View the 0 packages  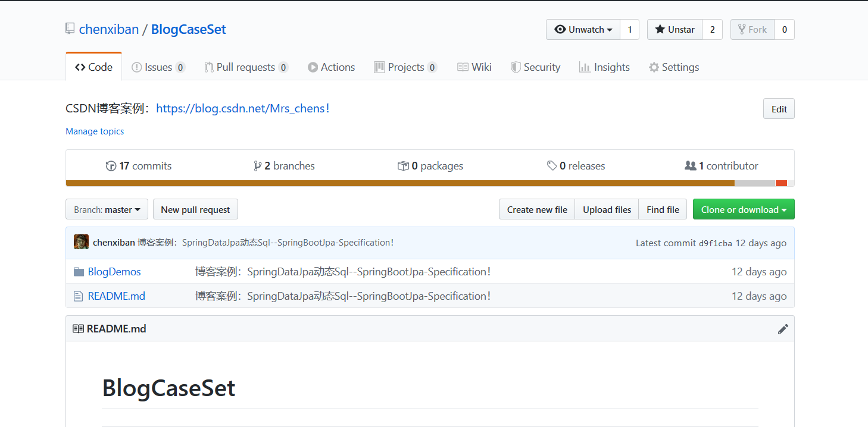(430, 166)
